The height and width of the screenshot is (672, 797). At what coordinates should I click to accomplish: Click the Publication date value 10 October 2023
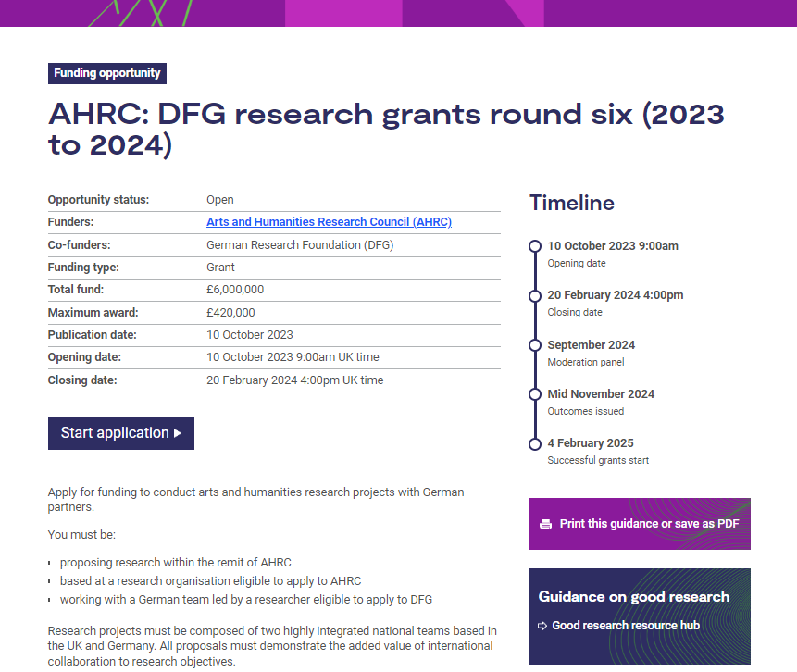coord(250,335)
